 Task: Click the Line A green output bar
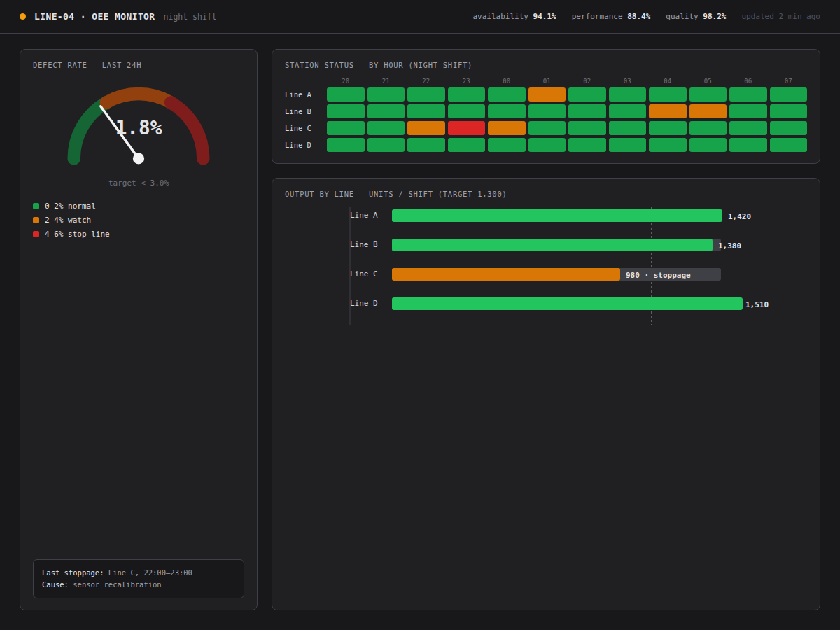[557, 216]
